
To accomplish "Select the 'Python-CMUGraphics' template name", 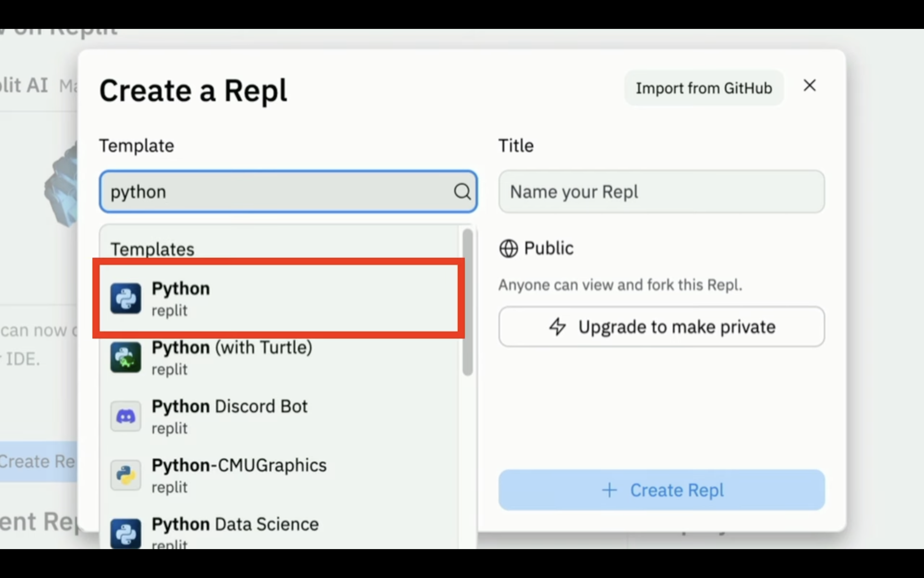I will pos(239,466).
